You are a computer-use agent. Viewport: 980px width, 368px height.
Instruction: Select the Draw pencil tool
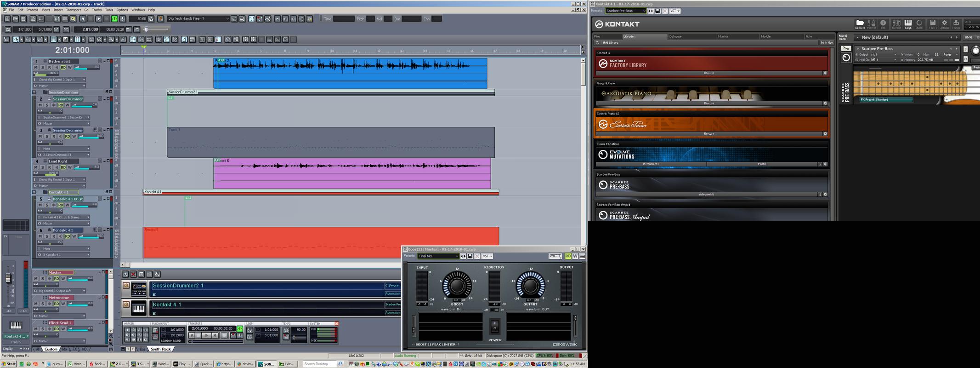[40, 40]
